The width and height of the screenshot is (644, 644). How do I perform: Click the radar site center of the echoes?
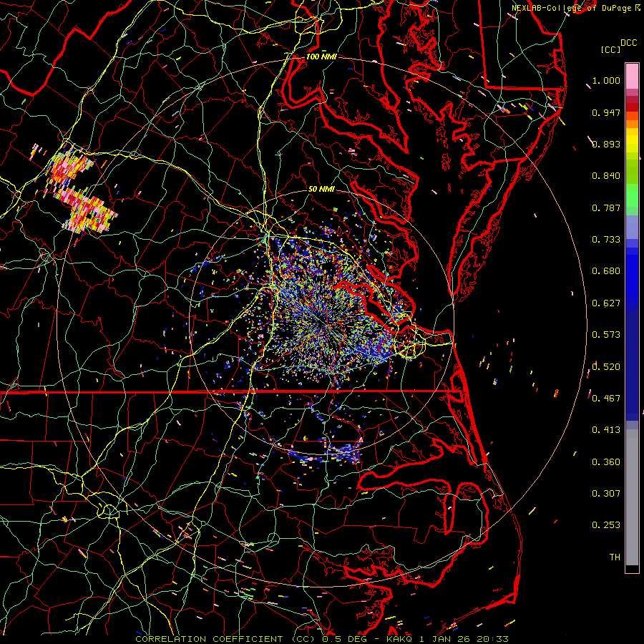pos(321,322)
